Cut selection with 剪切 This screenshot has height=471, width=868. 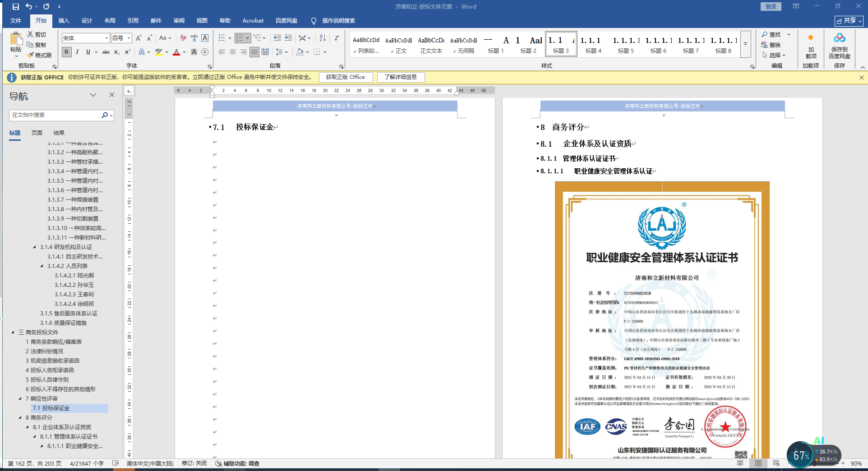pos(37,34)
